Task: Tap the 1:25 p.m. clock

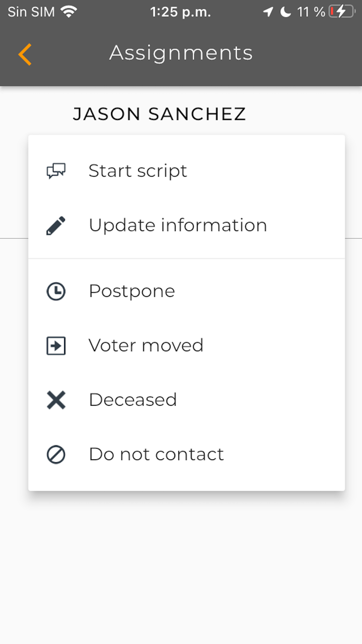Action: [x=180, y=12]
